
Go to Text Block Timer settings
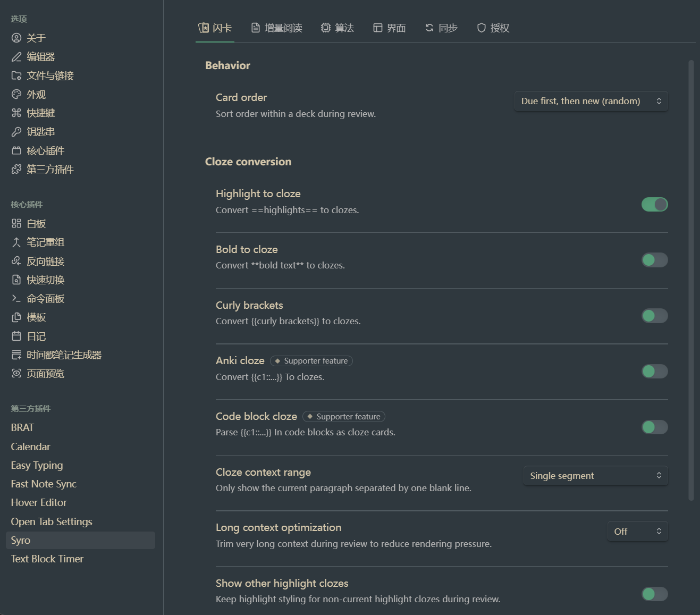point(47,559)
